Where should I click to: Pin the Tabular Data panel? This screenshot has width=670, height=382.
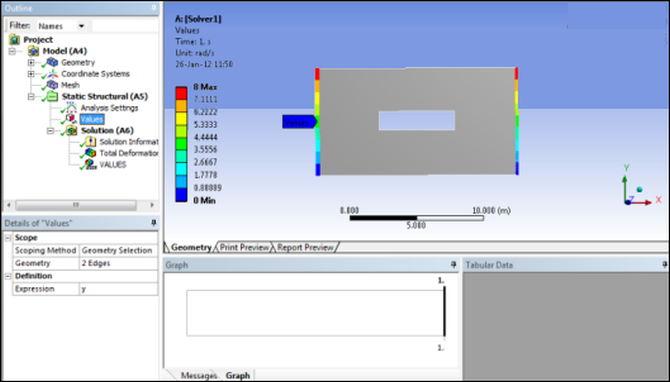[x=664, y=265]
